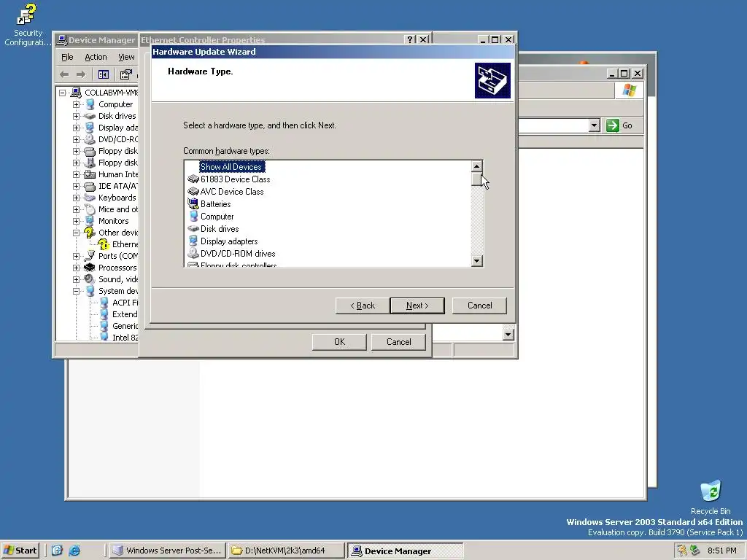Select DVD/CD-ROM drives icon in wizard list

coord(193,253)
